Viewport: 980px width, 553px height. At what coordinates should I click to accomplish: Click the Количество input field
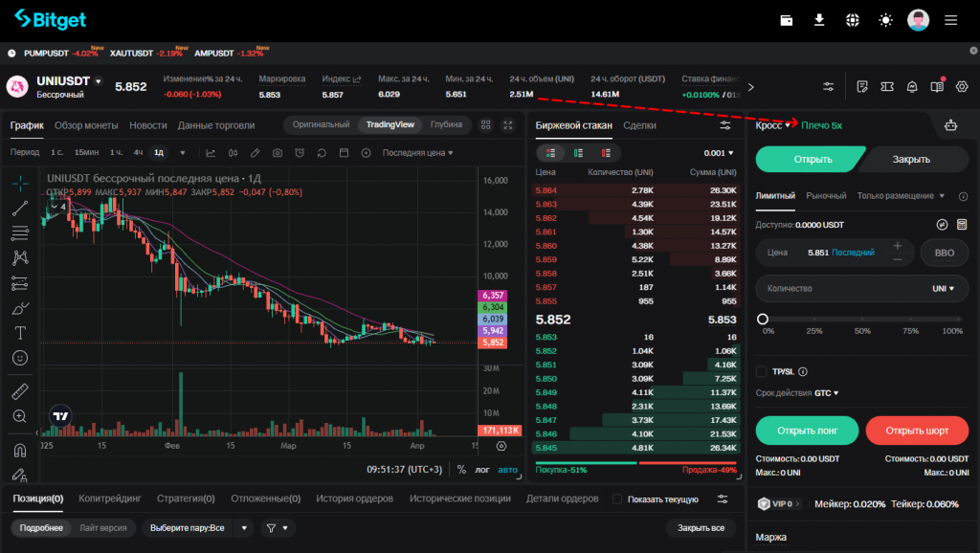[862, 289]
